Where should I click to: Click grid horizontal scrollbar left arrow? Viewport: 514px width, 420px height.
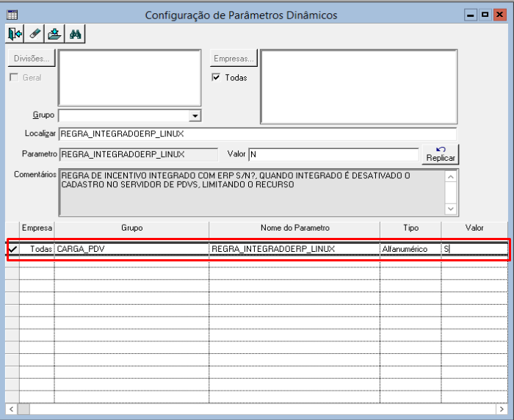(x=12, y=409)
